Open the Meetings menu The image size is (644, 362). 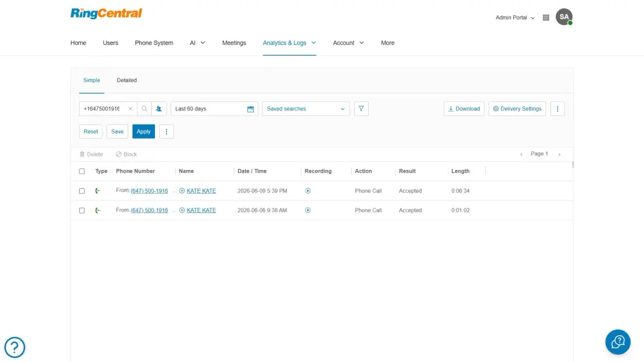click(234, 43)
